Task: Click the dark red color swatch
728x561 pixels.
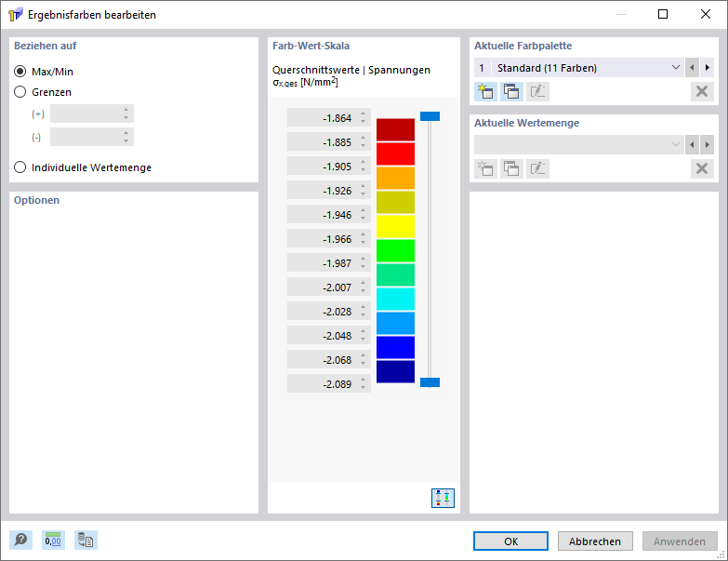Action: [395, 130]
